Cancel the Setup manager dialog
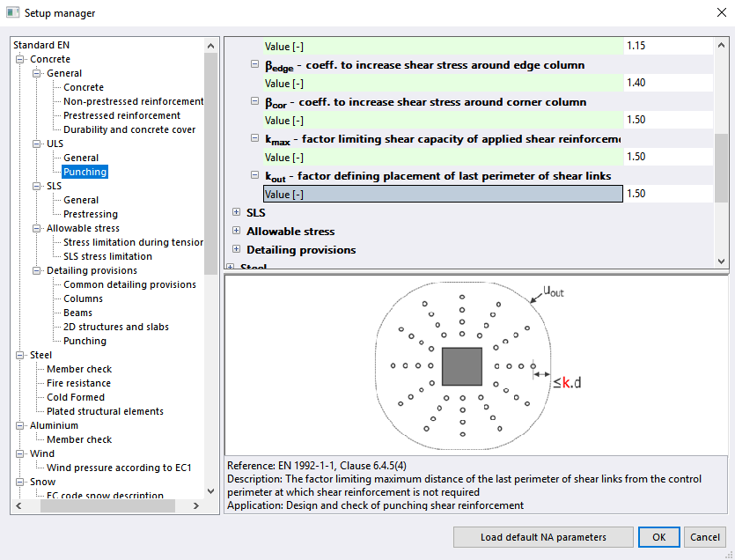 (x=704, y=537)
